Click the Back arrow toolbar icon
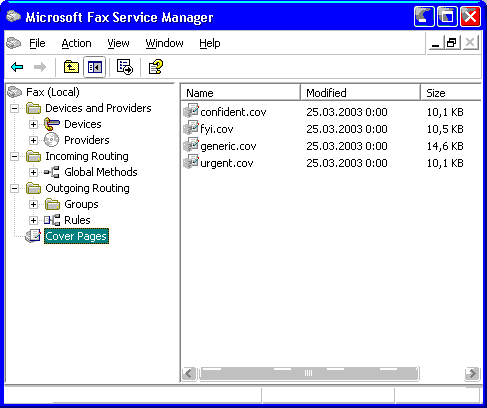487x408 pixels. point(17,67)
